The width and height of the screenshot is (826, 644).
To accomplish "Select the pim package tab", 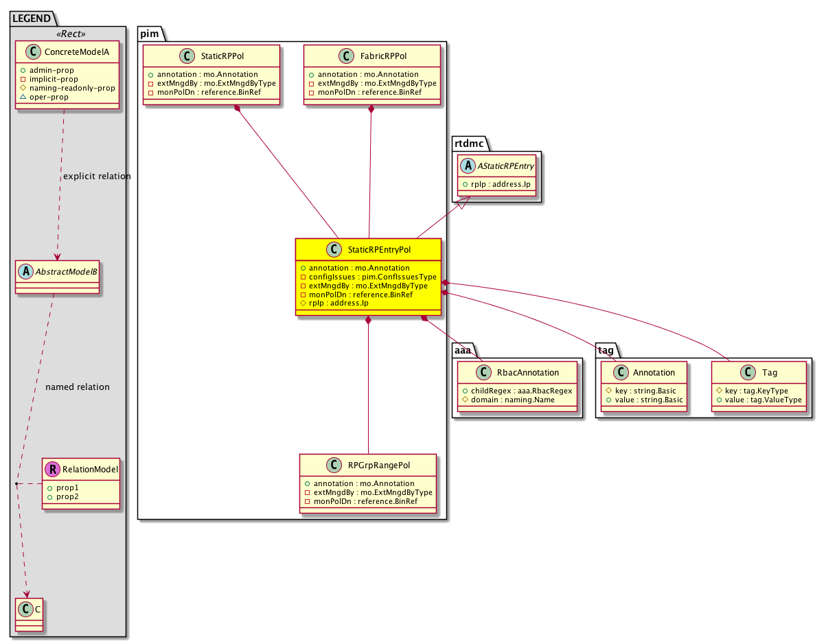I will (x=150, y=34).
